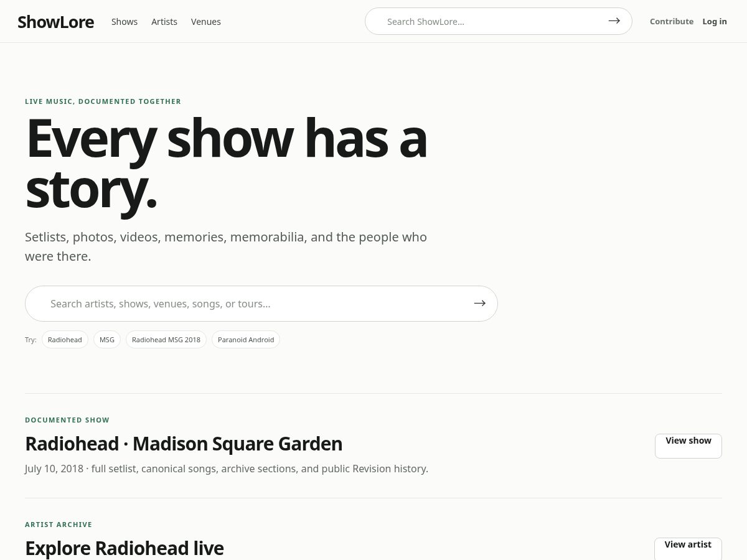Open the Venues menu item
This screenshot has width=747, height=560.
click(206, 22)
